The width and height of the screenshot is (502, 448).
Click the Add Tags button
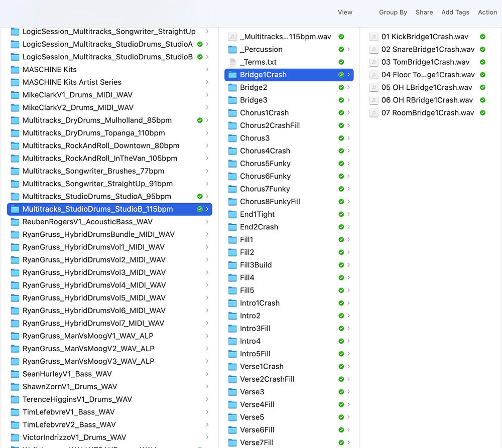(455, 12)
